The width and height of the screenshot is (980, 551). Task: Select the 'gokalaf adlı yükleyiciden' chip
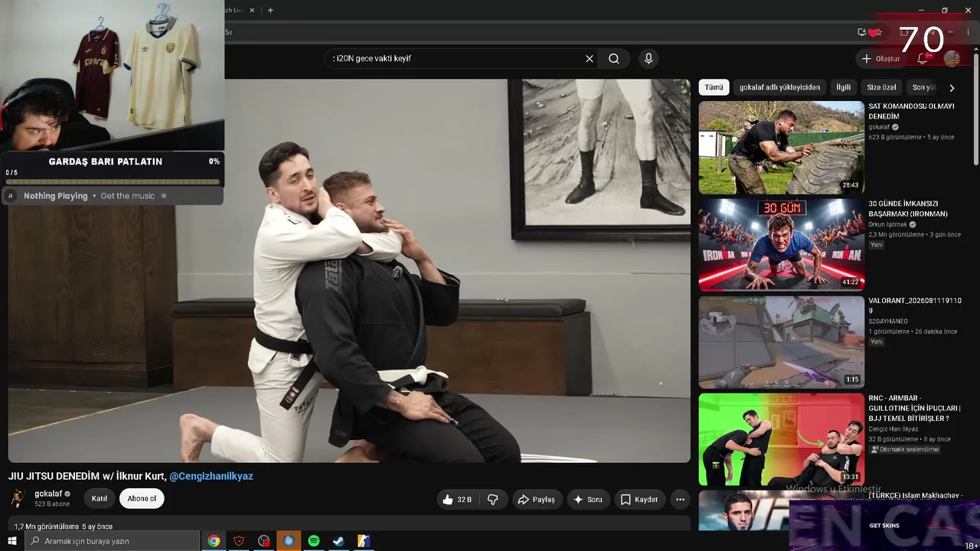tap(779, 87)
